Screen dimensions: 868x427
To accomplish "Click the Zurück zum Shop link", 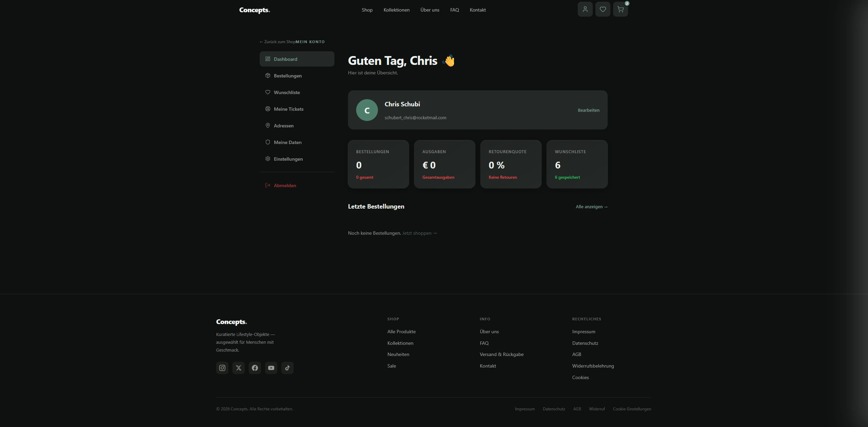I will point(278,42).
